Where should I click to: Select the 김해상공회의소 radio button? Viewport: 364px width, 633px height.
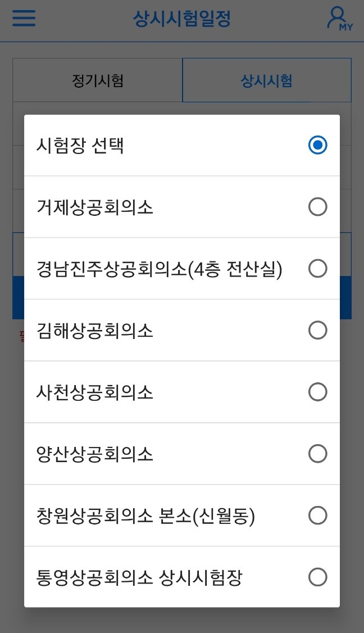click(x=318, y=331)
